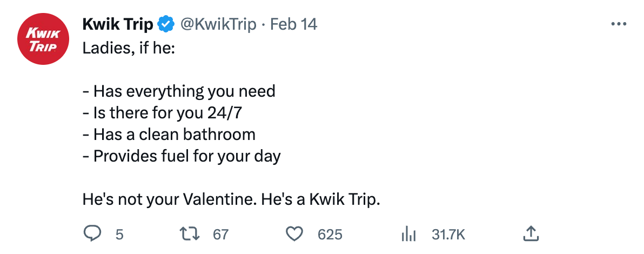The height and width of the screenshot is (254, 644).
Task: Click the reply speech bubble icon
Action: (x=92, y=233)
